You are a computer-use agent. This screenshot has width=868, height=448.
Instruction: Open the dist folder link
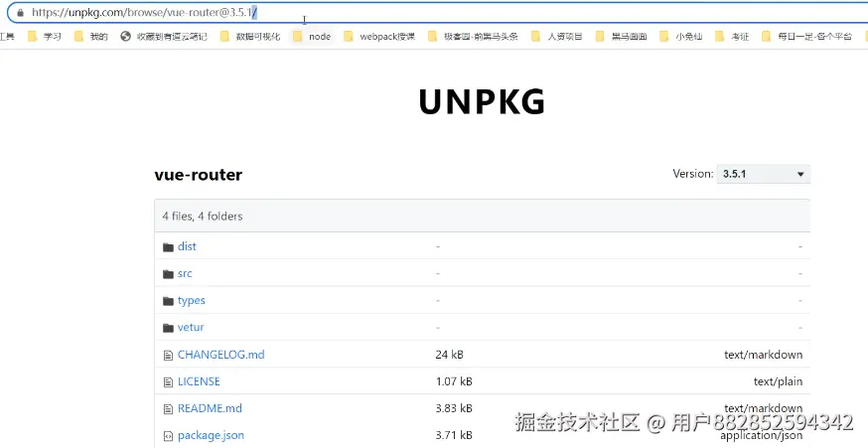click(x=187, y=246)
